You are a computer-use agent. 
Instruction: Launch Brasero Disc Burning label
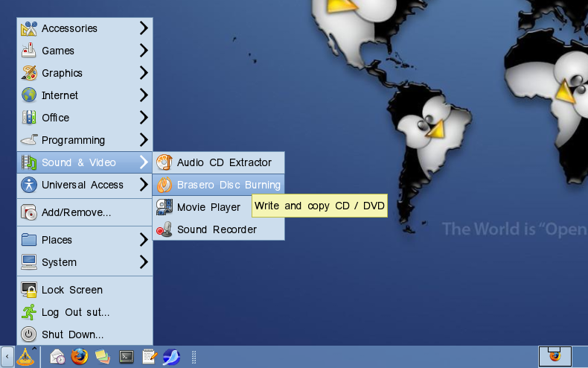point(229,185)
